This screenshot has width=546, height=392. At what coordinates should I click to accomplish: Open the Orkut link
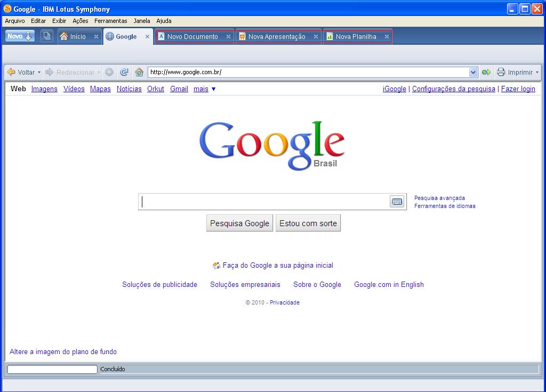click(156, 89)
